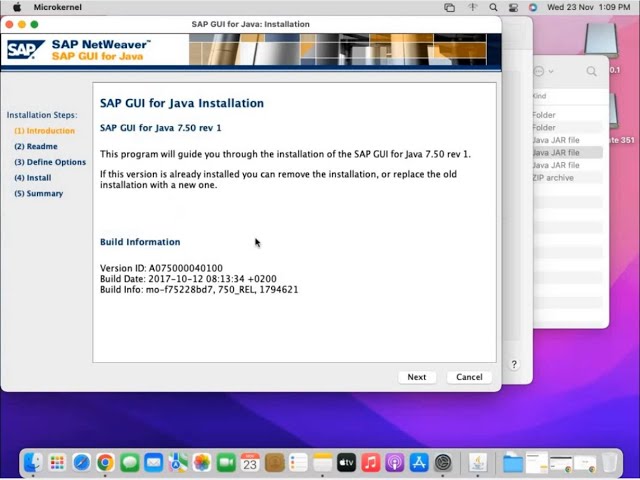The height and width of the screenshot is (480, 640).
Task: Open Launchpad from the Dock
Action: 57,463
